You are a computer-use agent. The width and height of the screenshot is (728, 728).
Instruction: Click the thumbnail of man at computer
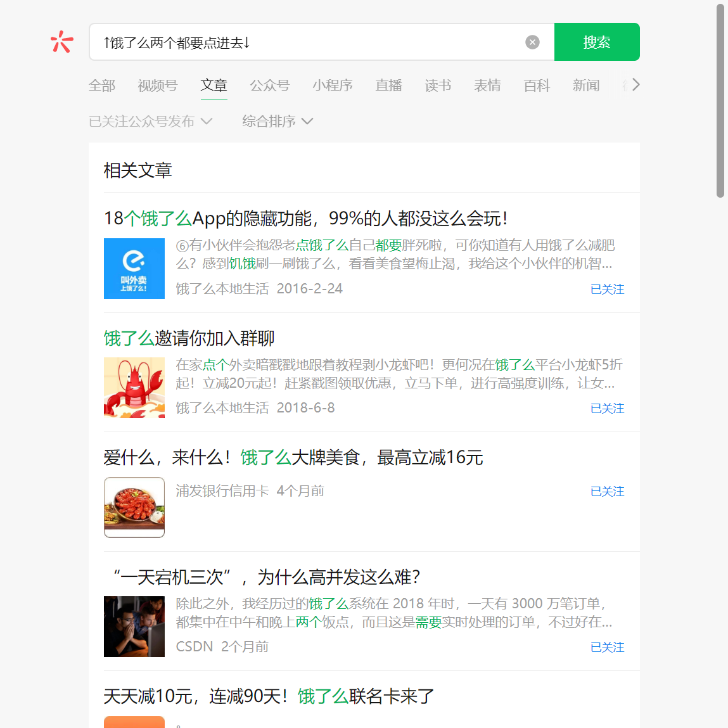click(134, 627)
